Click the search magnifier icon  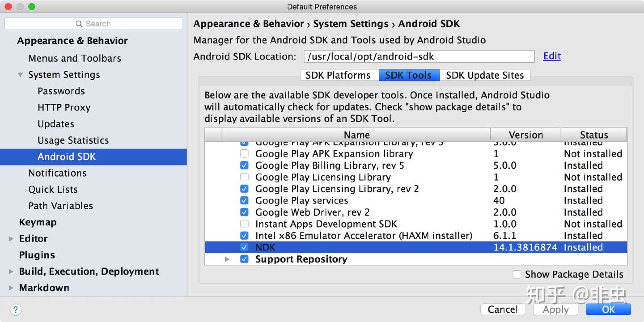point(79,24)
